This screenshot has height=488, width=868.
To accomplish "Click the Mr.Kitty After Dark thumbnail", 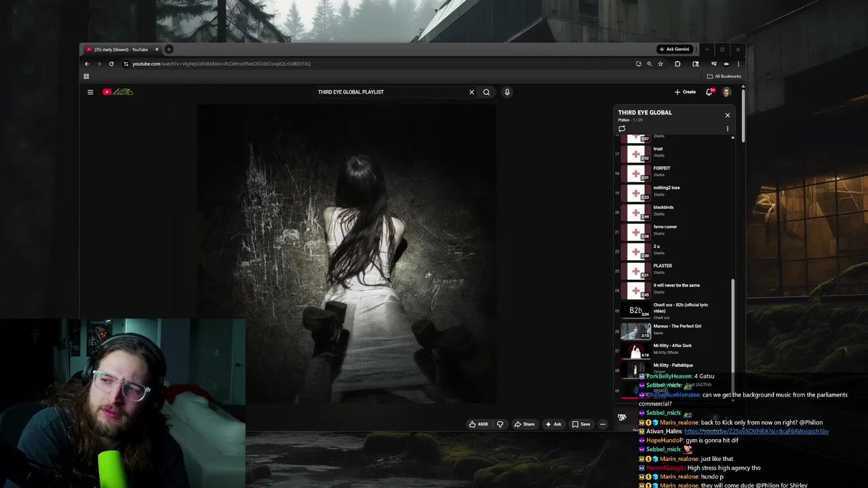I will click(636, 350).
